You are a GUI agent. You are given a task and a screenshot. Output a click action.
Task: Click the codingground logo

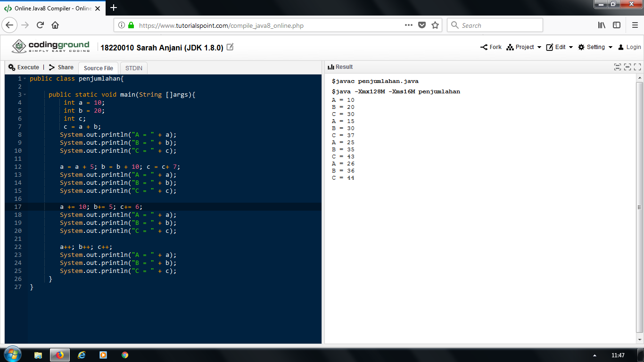point(50,47)
